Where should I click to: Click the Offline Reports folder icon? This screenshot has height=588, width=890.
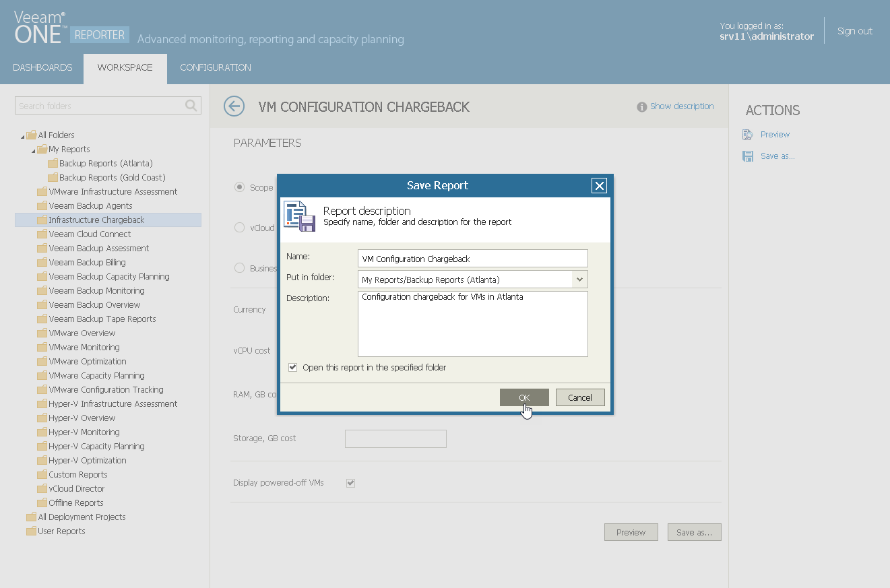42,502
